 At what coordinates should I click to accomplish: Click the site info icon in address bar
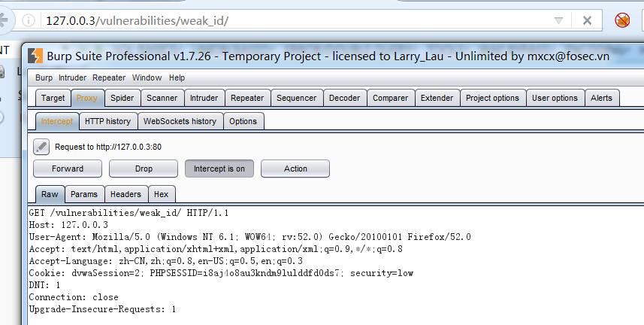pos(29,20)
